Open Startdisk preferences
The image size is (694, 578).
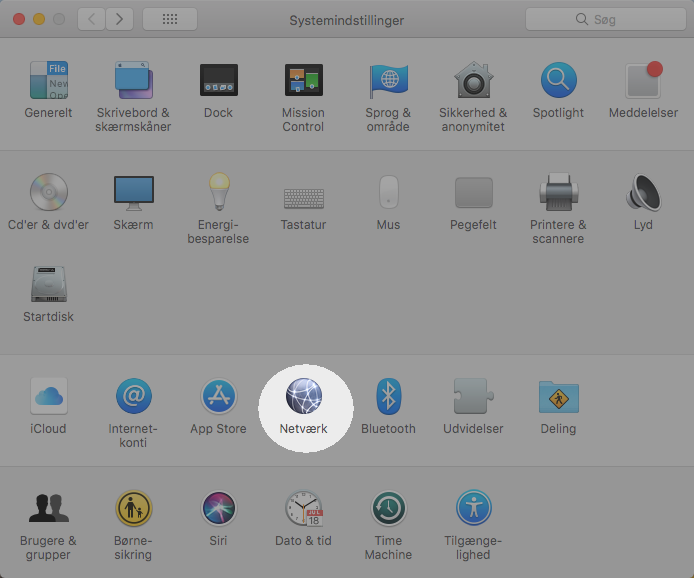click(x=49, y=284)
